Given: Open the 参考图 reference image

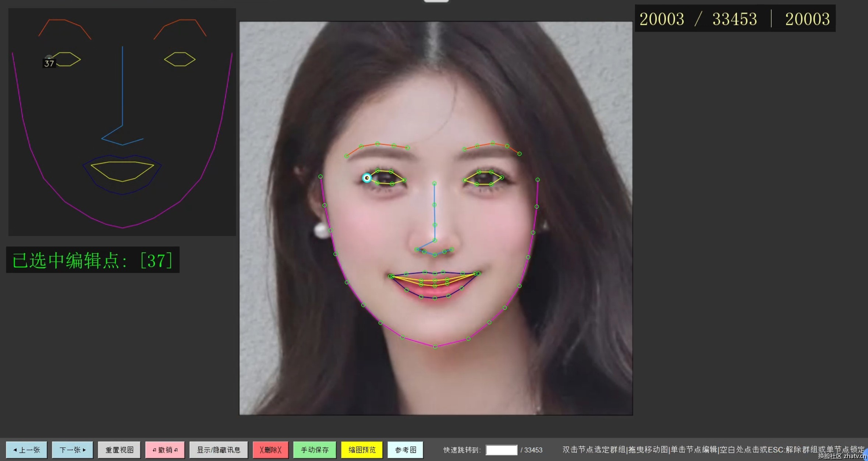Looking at the screenshot, I should click(405, 450).
